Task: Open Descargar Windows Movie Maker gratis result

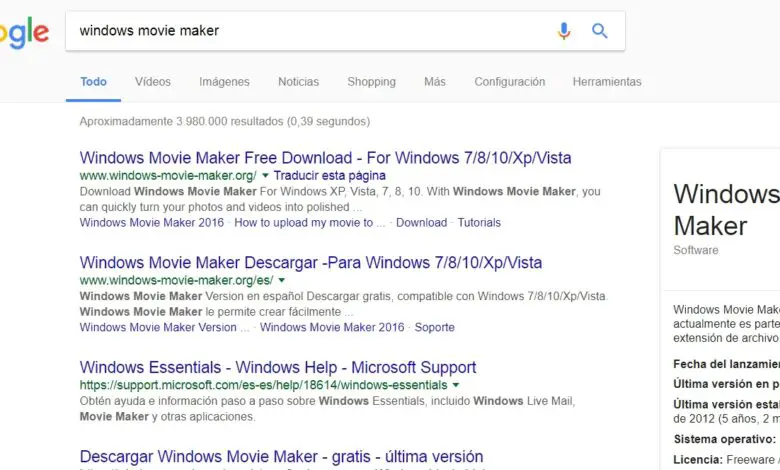Action: point(281,457)
